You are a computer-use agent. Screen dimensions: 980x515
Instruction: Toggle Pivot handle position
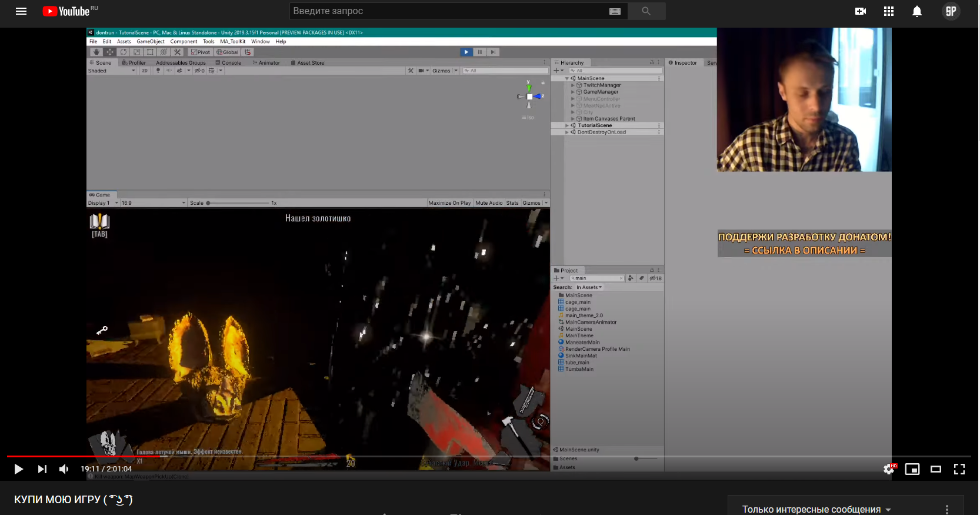(x=201, y=52)
